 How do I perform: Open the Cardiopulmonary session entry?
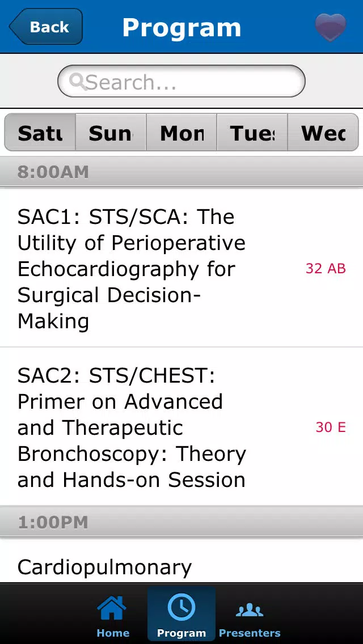[181, 562]
